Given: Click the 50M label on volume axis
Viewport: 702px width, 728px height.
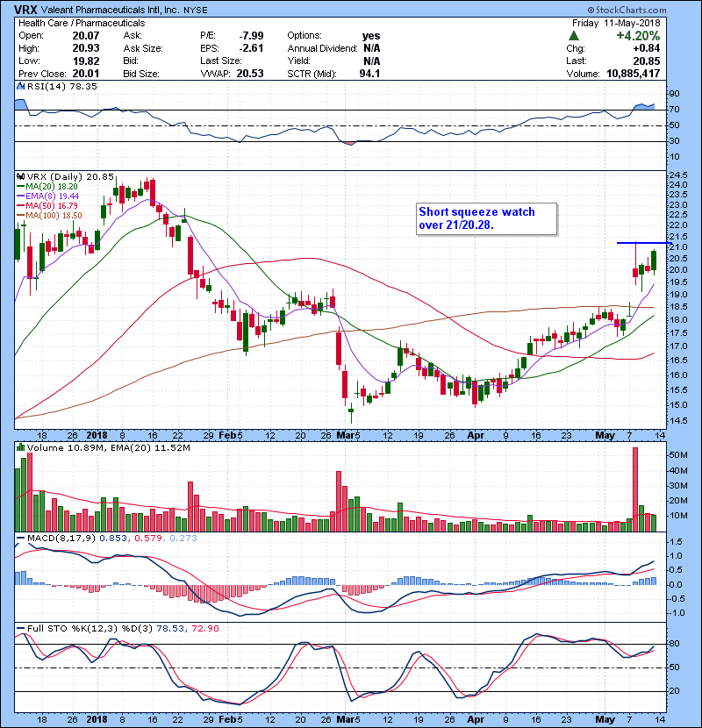Looking at the screenshot, I should point(677,455).
